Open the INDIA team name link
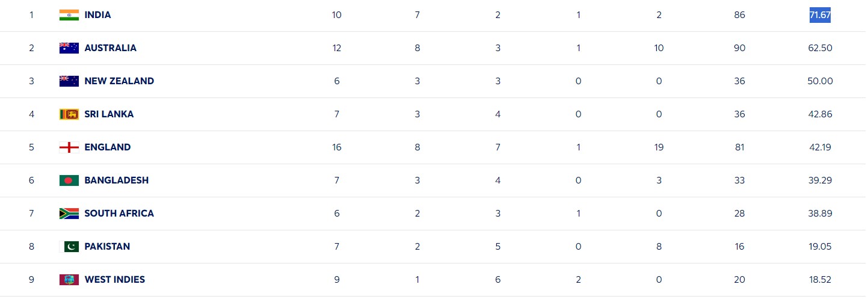868x299 pixels. pos(98,15)
